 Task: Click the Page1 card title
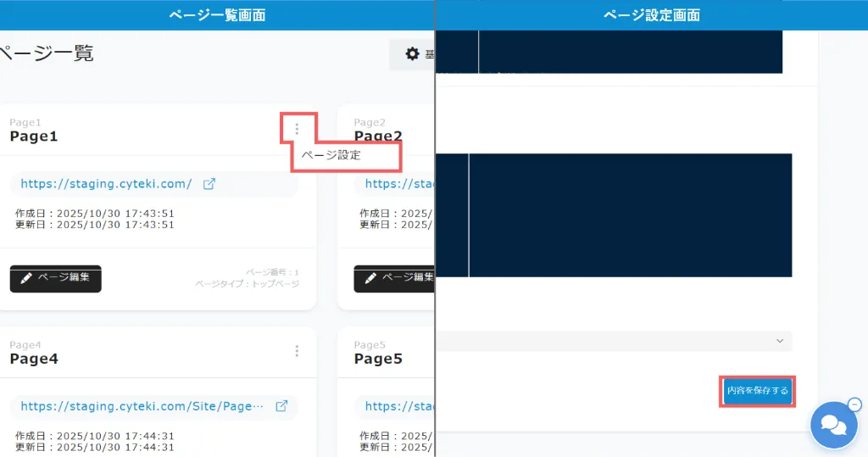34,137
